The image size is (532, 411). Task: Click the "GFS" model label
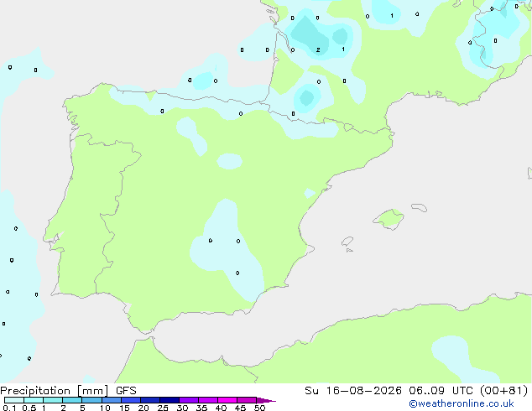[126, 391]
